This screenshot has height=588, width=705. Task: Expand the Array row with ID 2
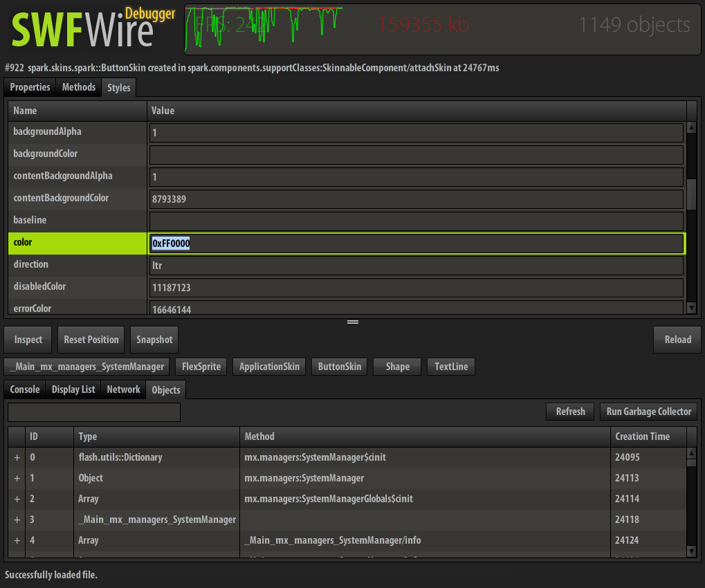point(17,499)
